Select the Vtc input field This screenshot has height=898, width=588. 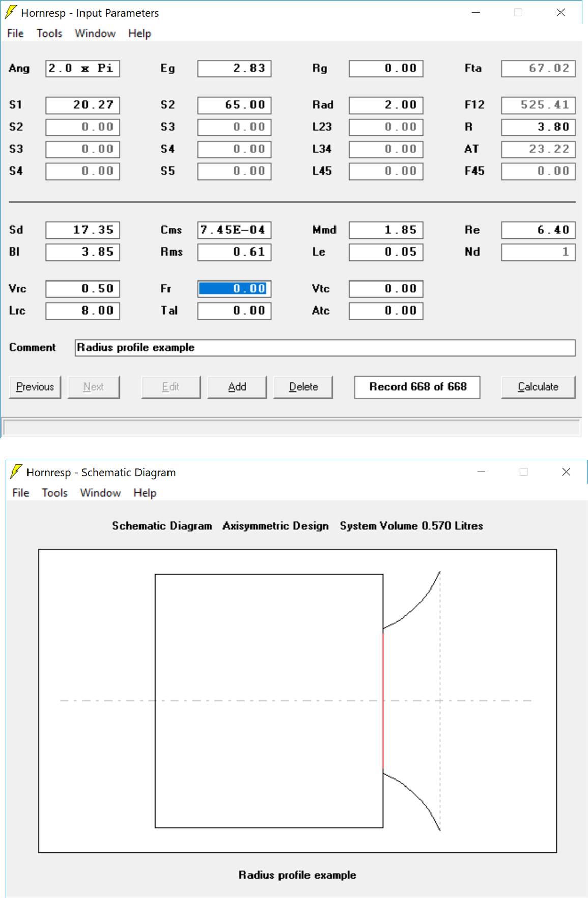point(386,289)
